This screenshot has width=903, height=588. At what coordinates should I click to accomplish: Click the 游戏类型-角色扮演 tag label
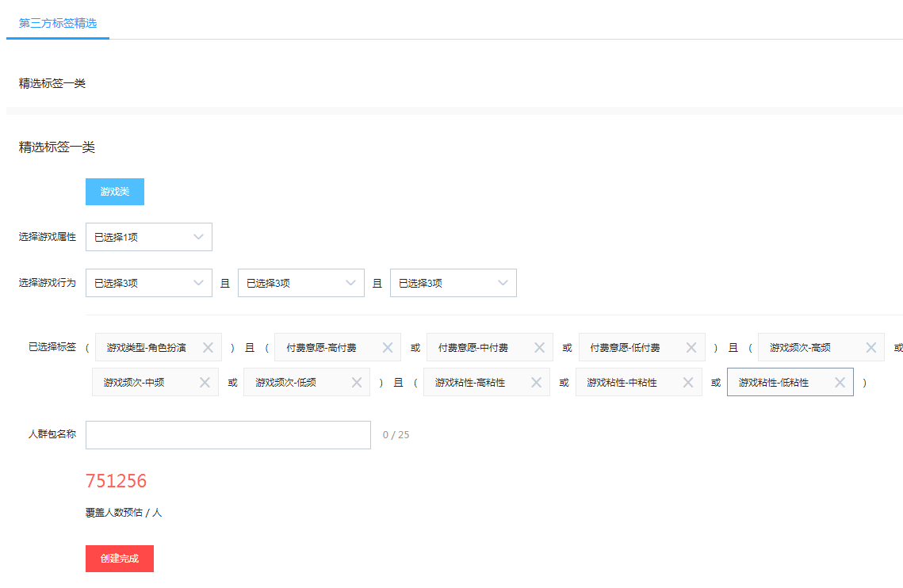147,348
